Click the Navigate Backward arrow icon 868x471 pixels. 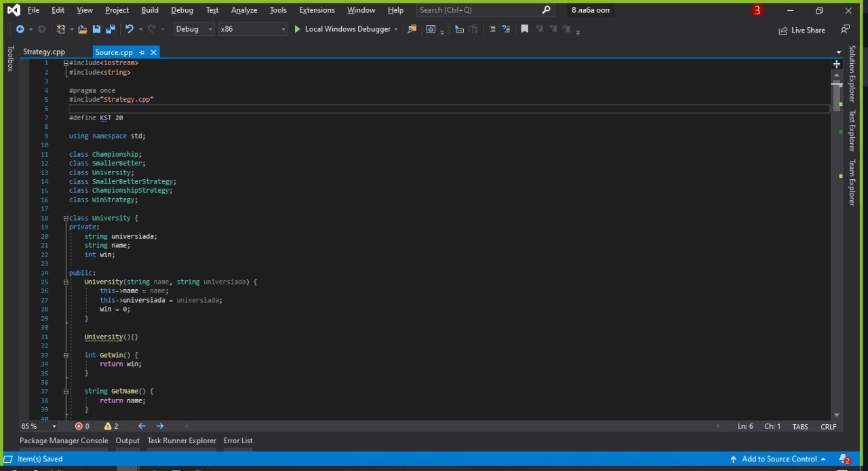coord(20,29)
